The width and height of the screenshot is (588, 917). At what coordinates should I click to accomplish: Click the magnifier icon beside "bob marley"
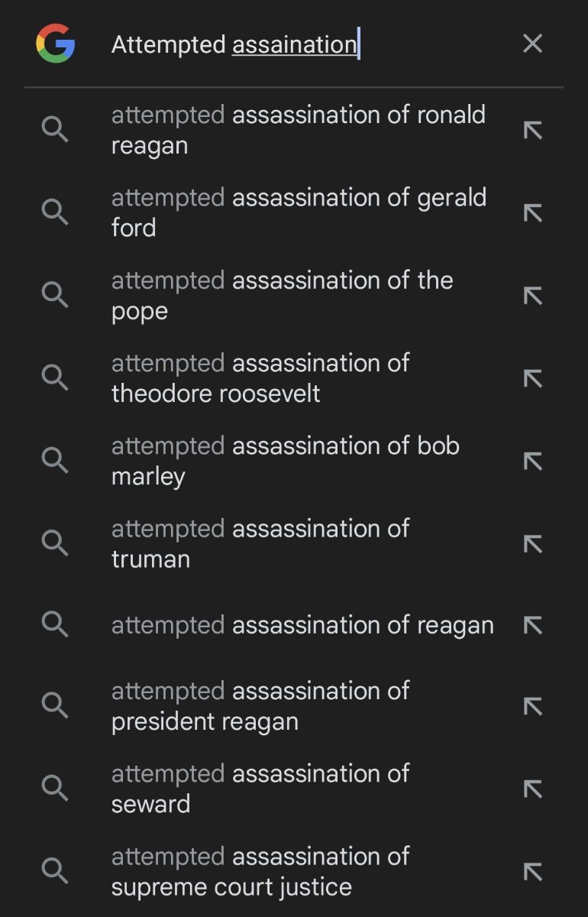[x=54, y=461]
